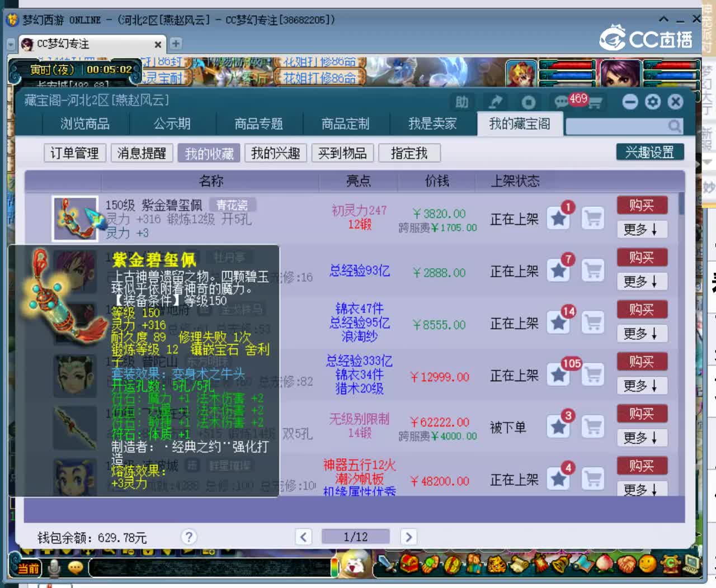Screen dimensions: 716x588
Task: Select 我的藏宝阁 tab
Action: tap(520, 124)
